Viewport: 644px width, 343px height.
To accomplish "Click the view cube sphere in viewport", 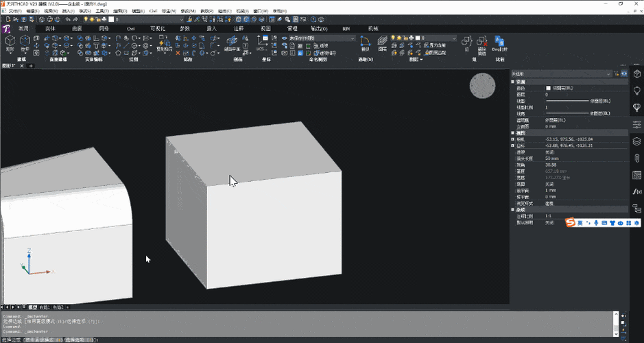I will point(482,86).
